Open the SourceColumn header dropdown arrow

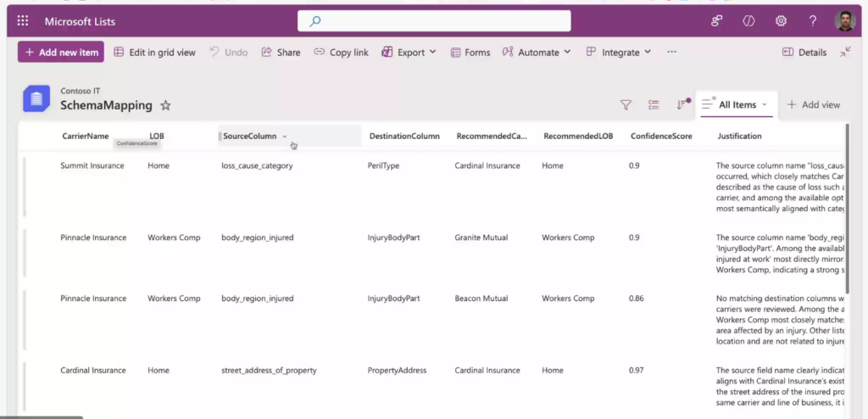point(285,137)
